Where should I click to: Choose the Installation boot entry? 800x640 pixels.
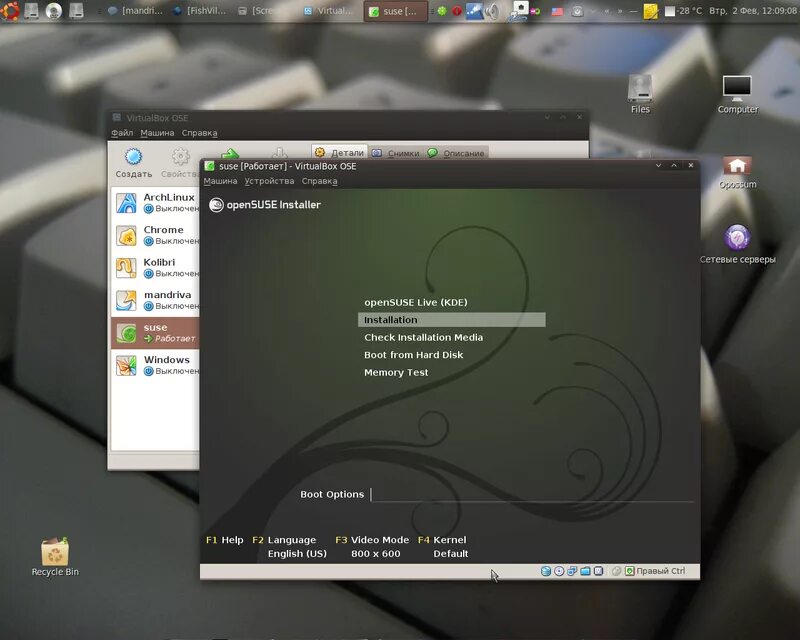coord(452,319)
